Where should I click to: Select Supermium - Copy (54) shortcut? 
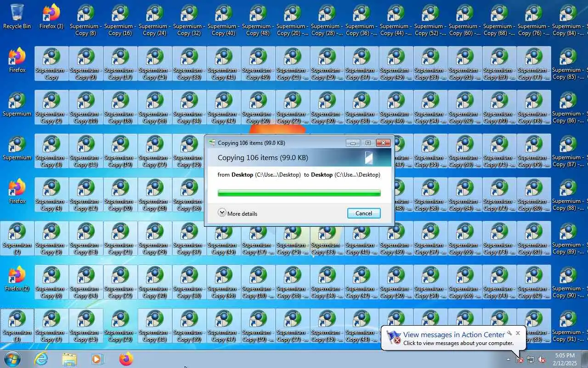430,107
